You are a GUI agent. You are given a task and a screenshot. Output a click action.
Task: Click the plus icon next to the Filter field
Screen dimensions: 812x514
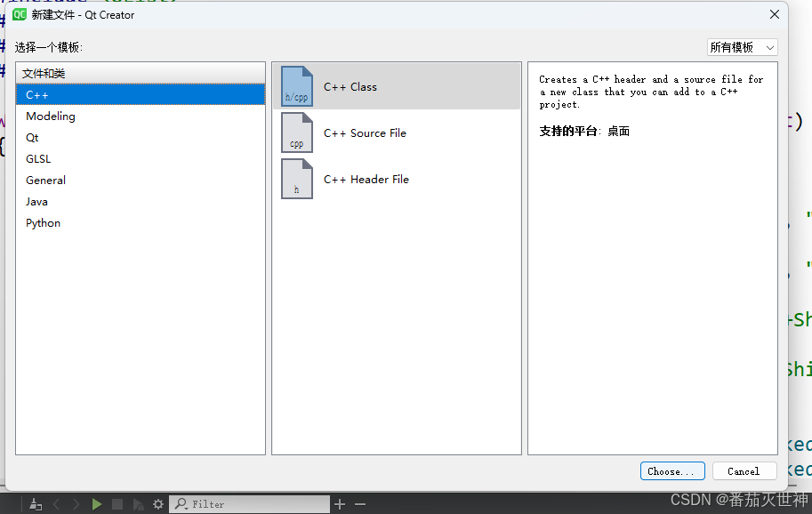click(x=340, y=503)
